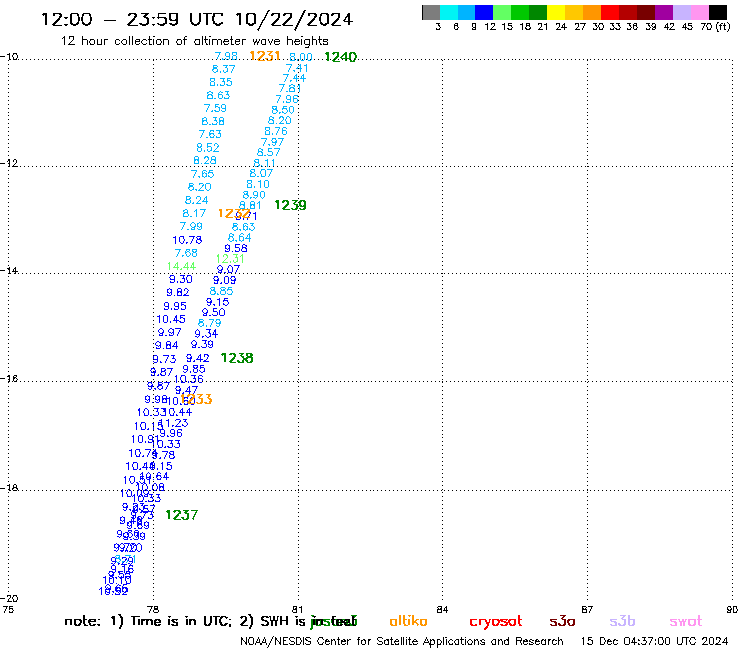Click the subtitle '12 hour collection of altimeter wave heights'
Viewport: 740px width, 650px height.
tap(194, 41)
